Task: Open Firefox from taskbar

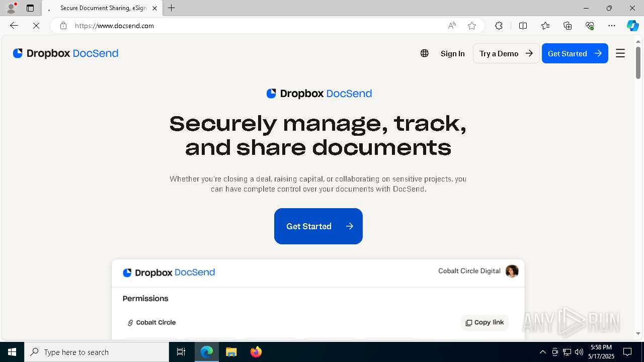Action: tap(256, 352)
